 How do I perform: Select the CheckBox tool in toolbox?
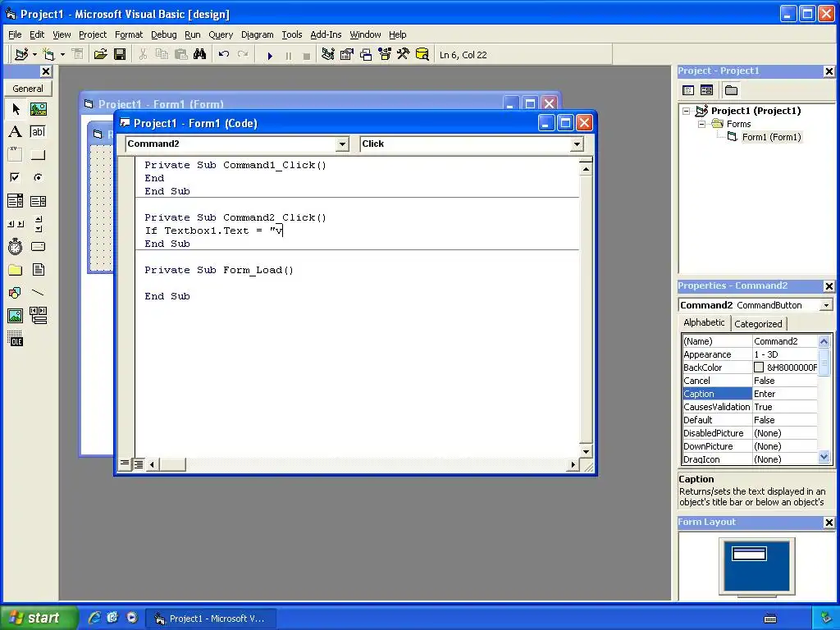[16, 177]
